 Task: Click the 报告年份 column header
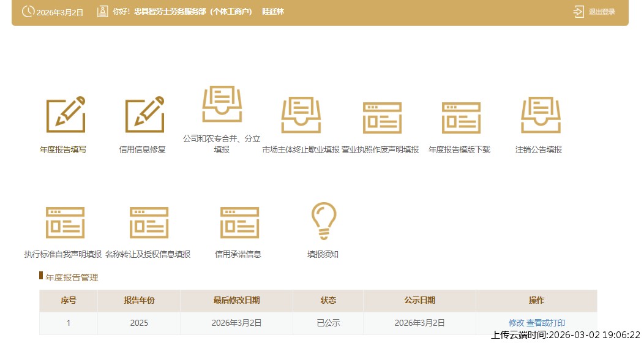coord(139,300)
